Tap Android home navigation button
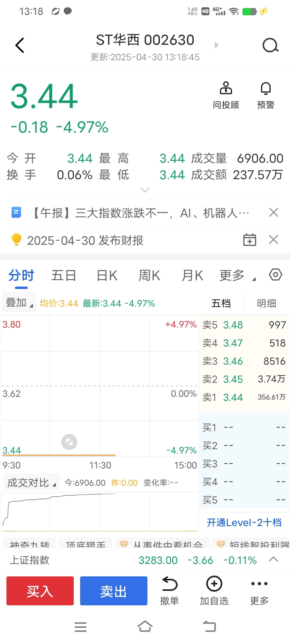290x644 pixels. coord(145,627)
